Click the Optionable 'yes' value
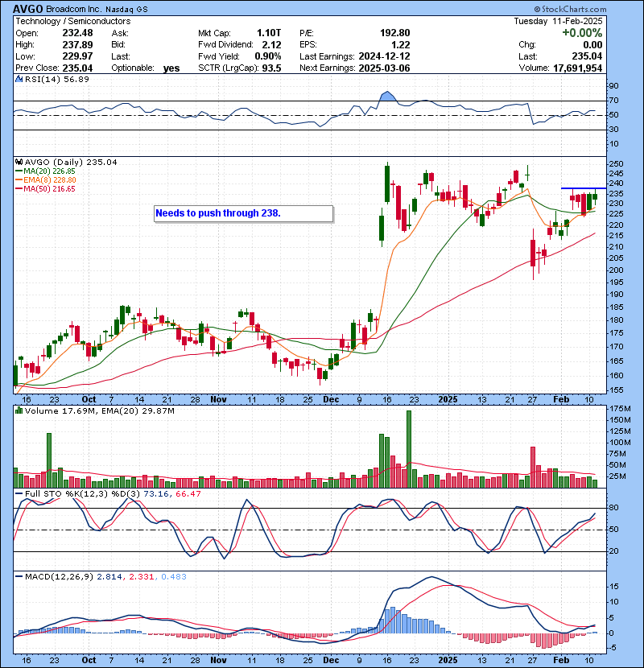This screenshot has height=668, width=644. tap(171, 68)
